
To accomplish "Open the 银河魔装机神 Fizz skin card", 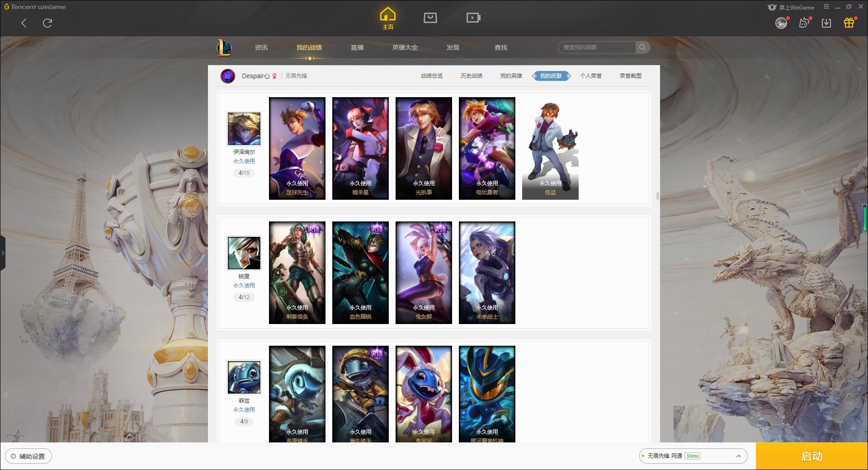I will [x=487, y=394].
